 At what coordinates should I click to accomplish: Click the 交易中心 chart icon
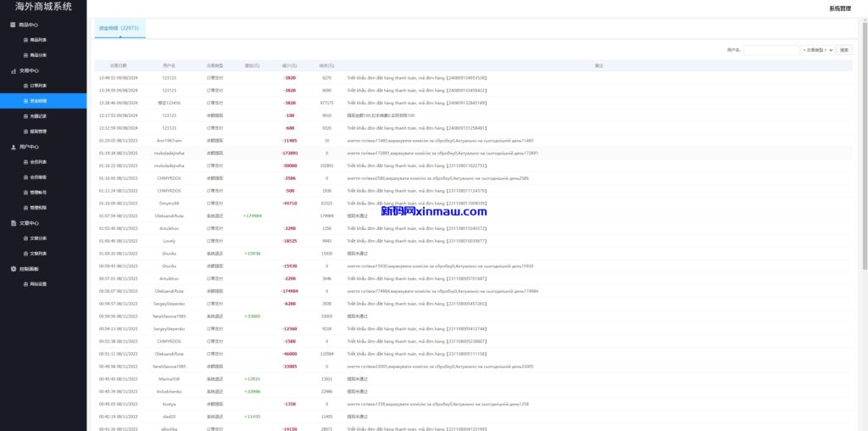(x=13, y=70)
